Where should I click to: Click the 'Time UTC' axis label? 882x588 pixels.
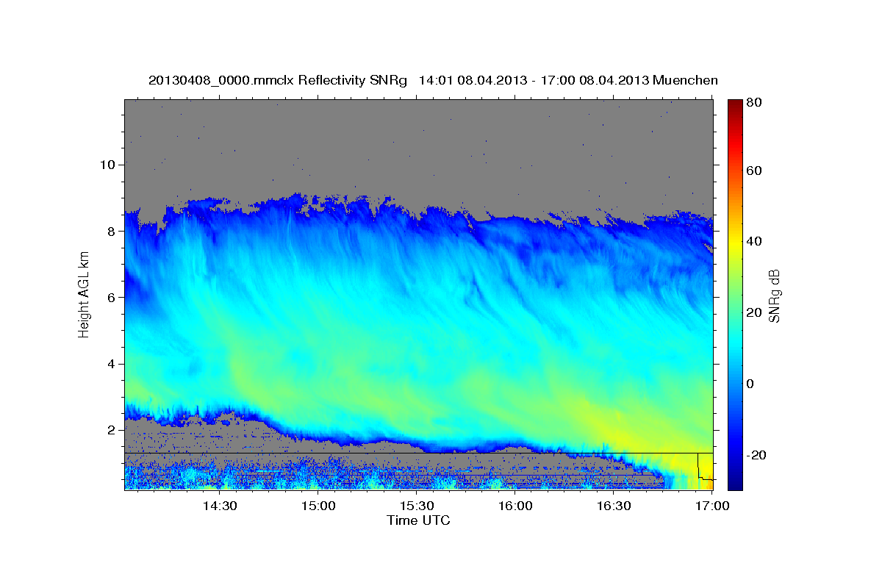point(418,521)
